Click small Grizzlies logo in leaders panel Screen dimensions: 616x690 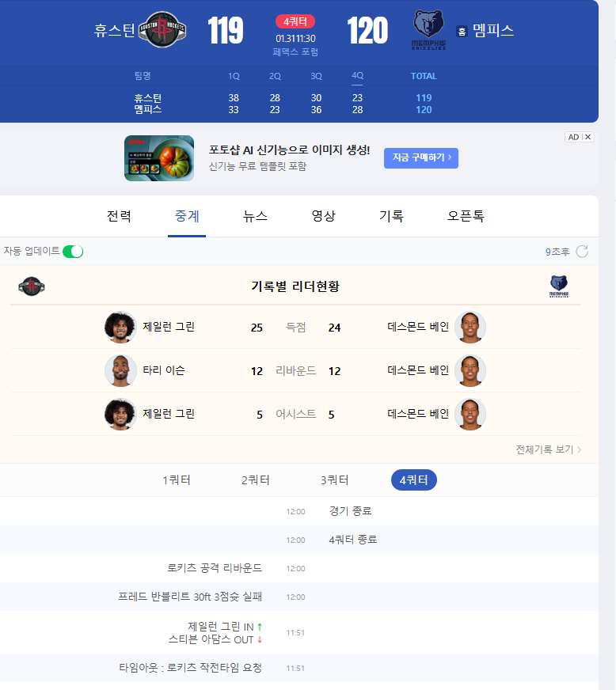coord(559,286)
